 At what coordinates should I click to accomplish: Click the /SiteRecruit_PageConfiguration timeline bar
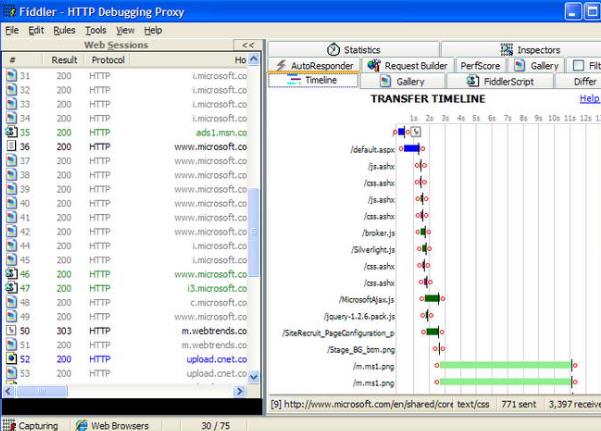point(433,332)
